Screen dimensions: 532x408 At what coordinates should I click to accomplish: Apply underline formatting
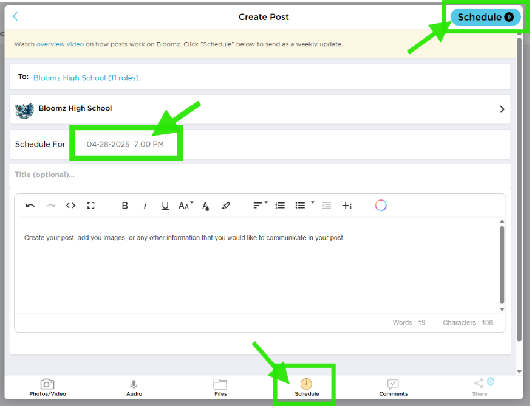tap(165, 206)
